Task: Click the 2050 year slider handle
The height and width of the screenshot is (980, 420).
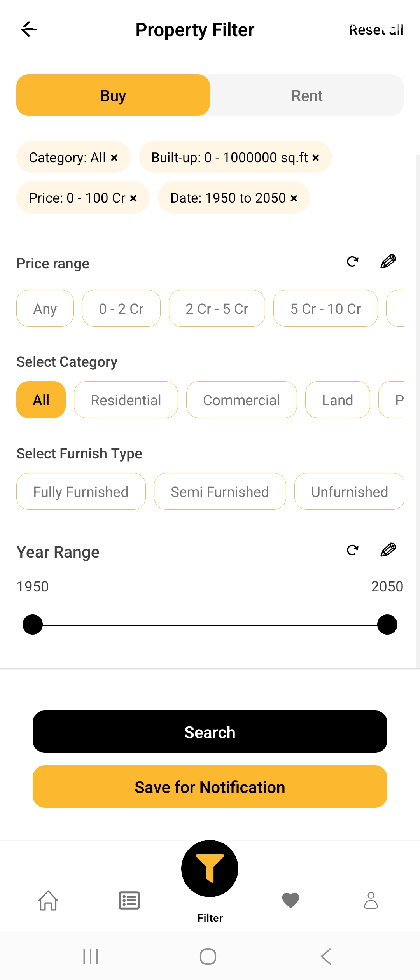Action: (x=387, y=625)
